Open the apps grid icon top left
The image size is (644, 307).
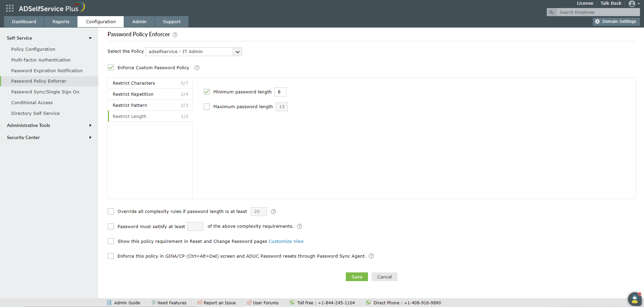click(9, 8)
